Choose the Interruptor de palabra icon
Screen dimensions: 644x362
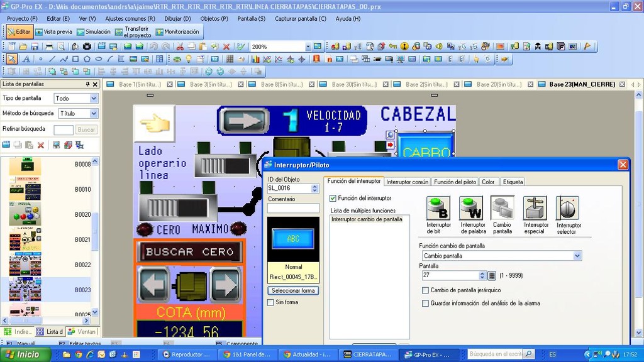click(x=471, y=208)
